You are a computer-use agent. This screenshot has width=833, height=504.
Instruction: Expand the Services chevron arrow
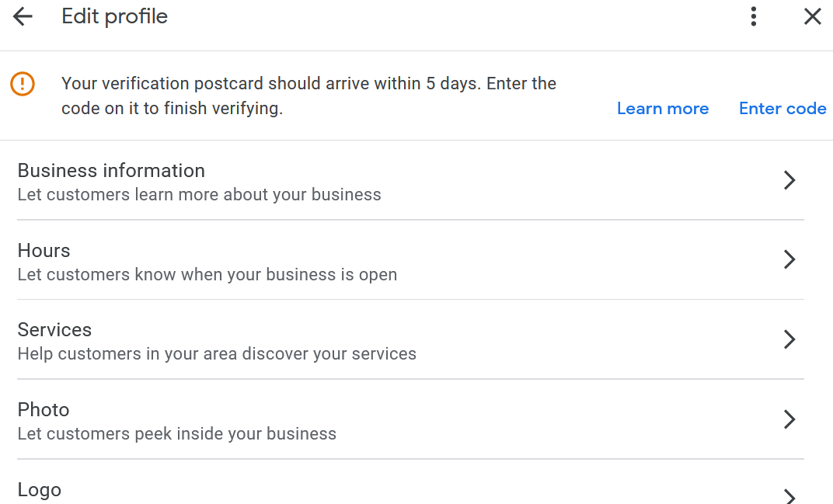pyautogui.click(x=789, y=339)
